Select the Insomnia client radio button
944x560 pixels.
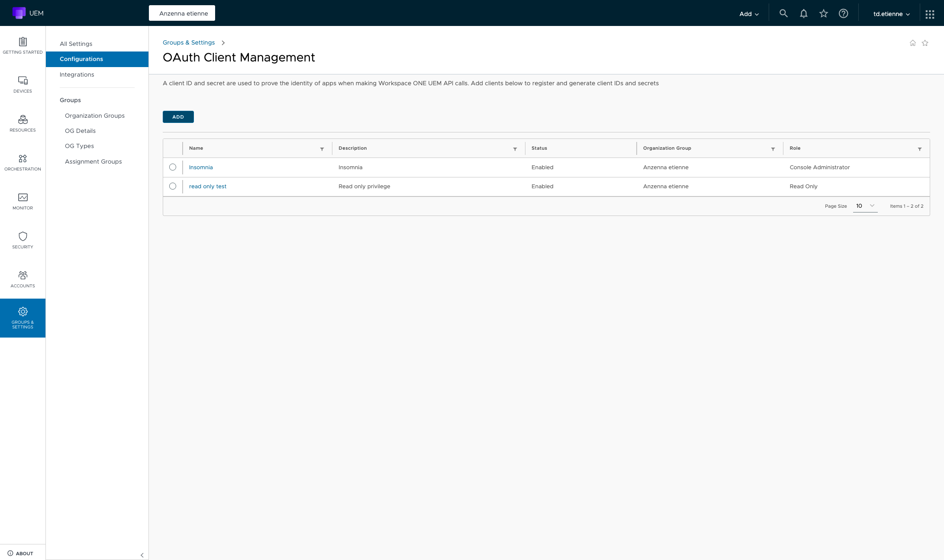click(173, 167)
